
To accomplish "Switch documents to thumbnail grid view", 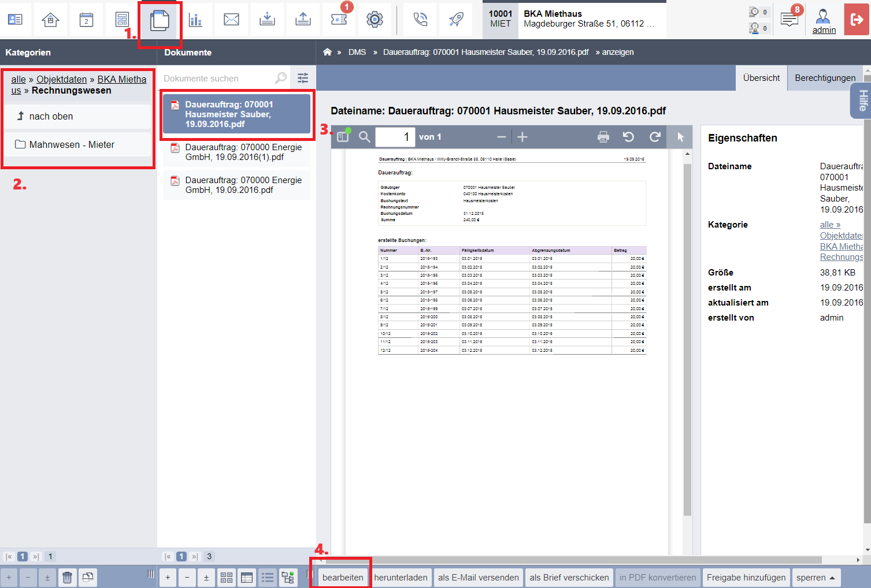I will click(x=227, y=578).
